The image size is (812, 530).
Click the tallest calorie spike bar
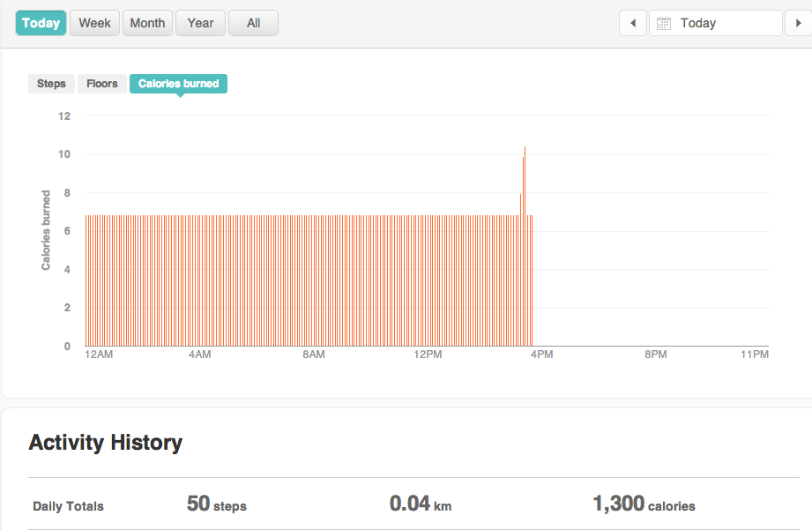coord(525,246)
